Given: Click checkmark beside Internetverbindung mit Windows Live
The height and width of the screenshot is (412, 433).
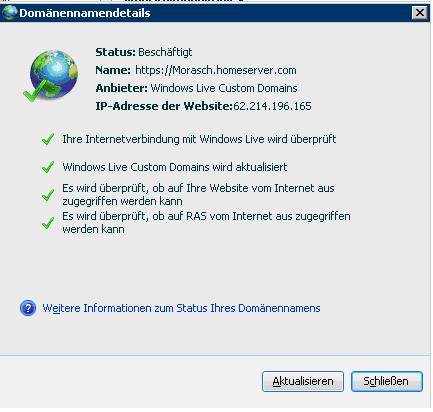Looking at the screenshot, I should 48,139.
